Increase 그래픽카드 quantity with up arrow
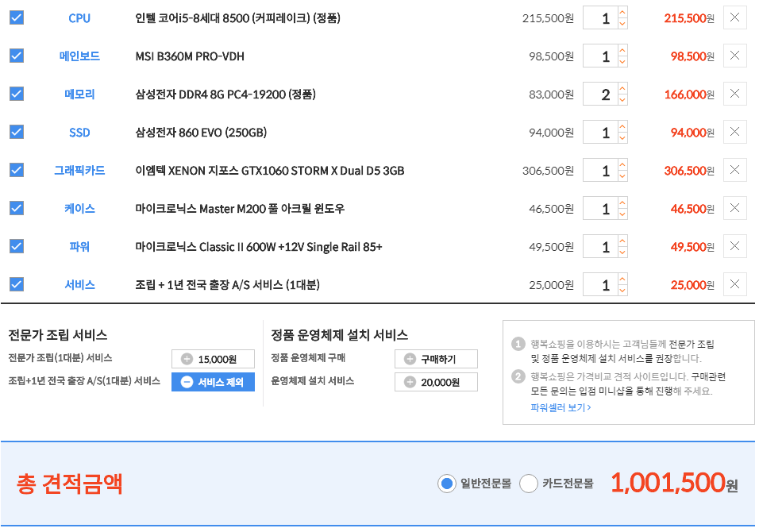Image resolution: width=759 pixels, height=532 pixels. [x=622, y=164]
